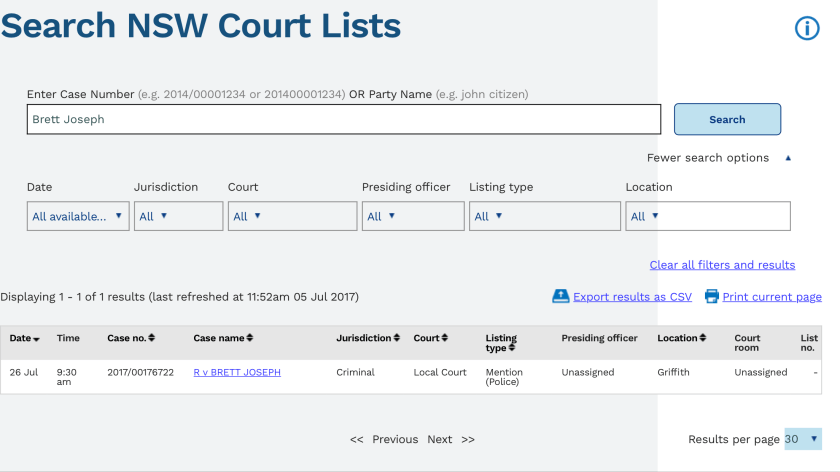Screen dimensions: 840x472
Task: Click Clear all filters and results
Action: [x=722, y=265]
